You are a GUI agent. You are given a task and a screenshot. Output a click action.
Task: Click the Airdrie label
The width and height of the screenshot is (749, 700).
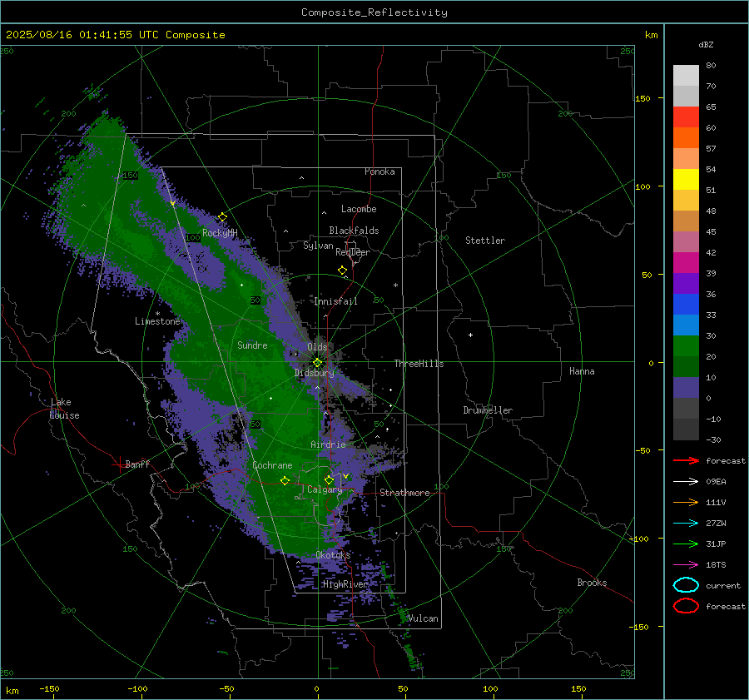pyautogui.click(x=328, y=444)
